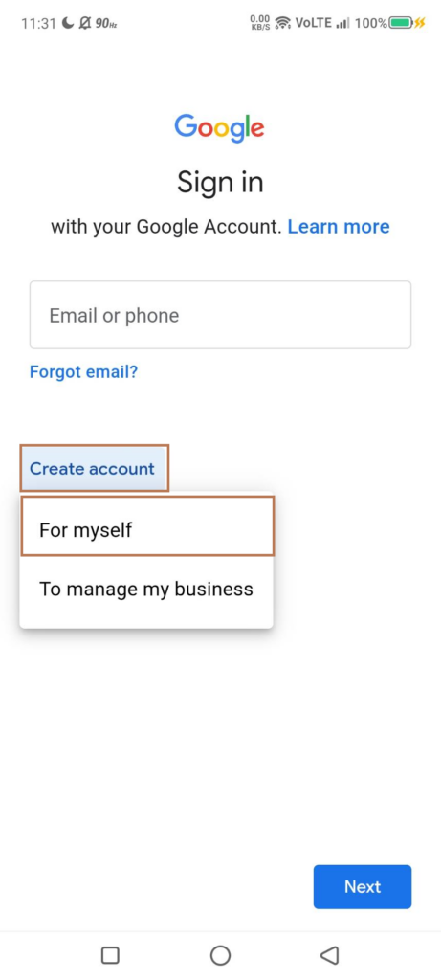Choose "To manage my business" option
This screenshot has height=980, width=441.
(146, 589)
